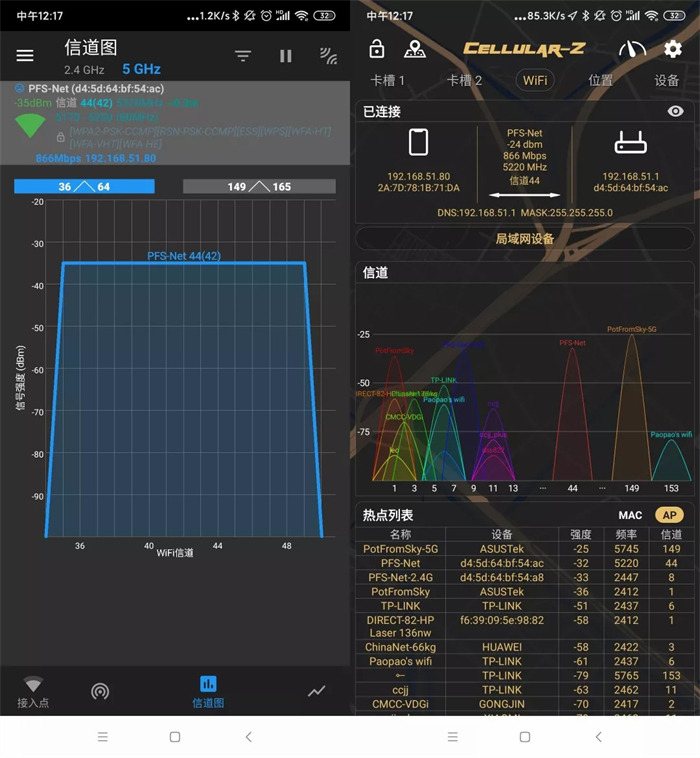The height and width of the screenshot is (758, 700).
Task: Select CMCC-VDGi row in hotspot list
Action: pos(525,704)
